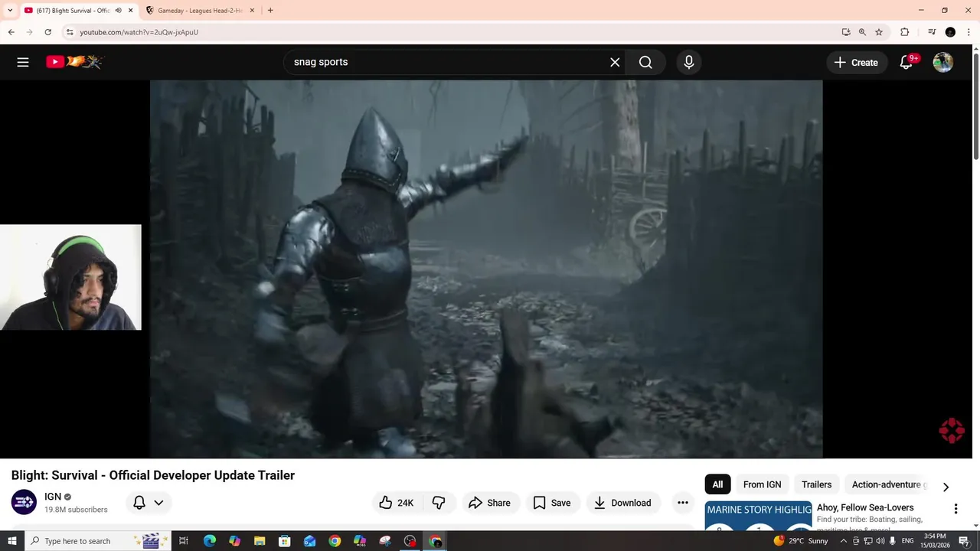Click the IGN watermark in the video corner
The image size is (980, 551).
[952, 430]
